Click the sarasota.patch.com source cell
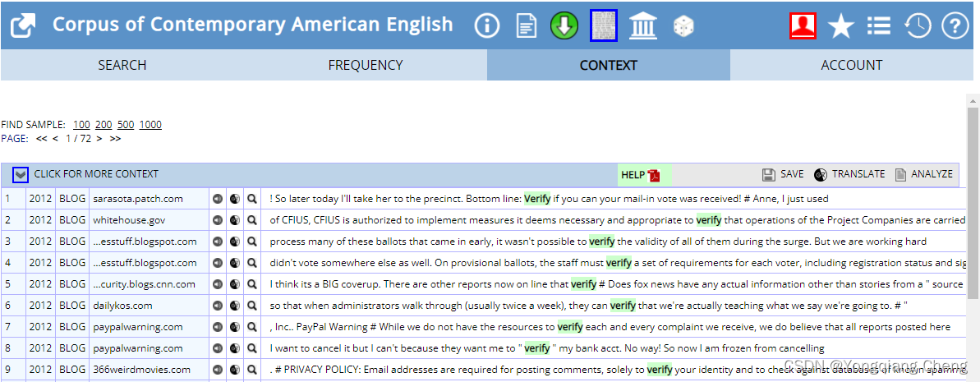The width and height of the screenshot is (980, 382). click(149, 199)
